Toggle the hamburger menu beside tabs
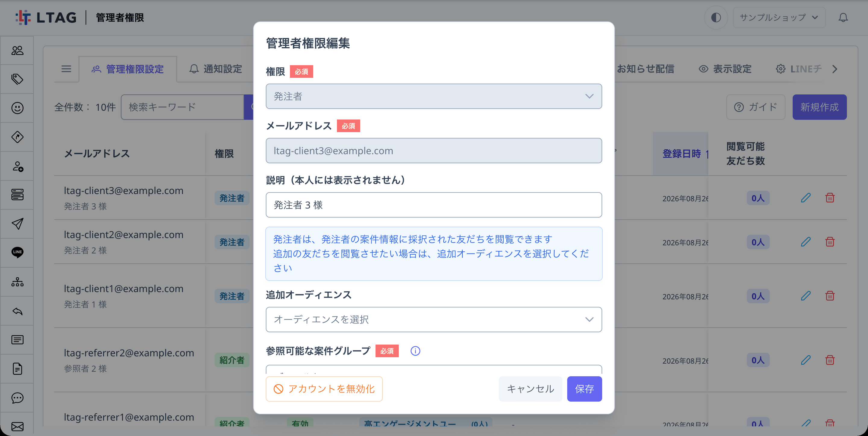Viewport: 868px width, 436px height. coord(66,69)
